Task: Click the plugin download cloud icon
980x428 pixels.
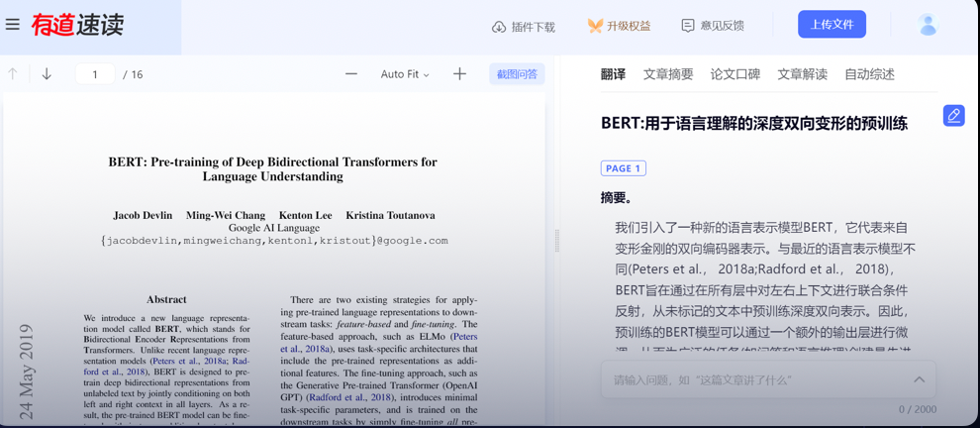Action: coord(499,27)
